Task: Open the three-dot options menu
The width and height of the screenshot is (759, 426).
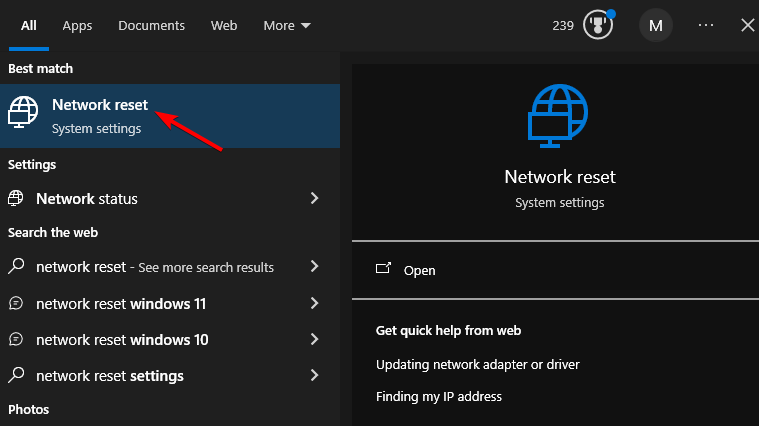Action: point(706,25)
